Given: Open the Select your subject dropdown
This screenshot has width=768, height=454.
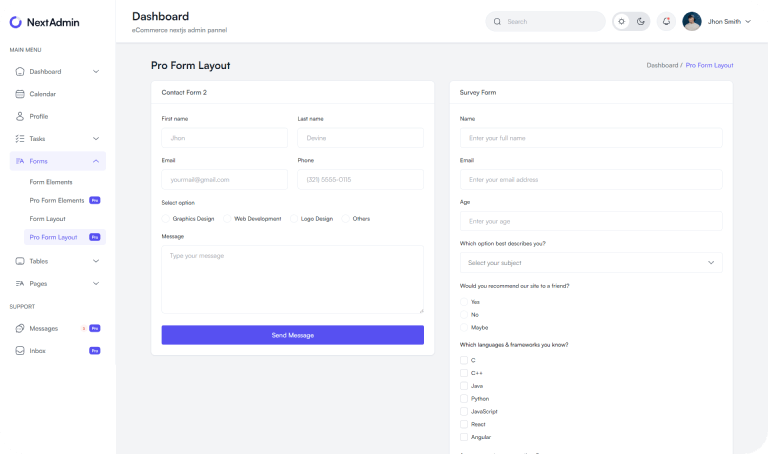Looking at the screenshot, I should [x=591, y=263].
